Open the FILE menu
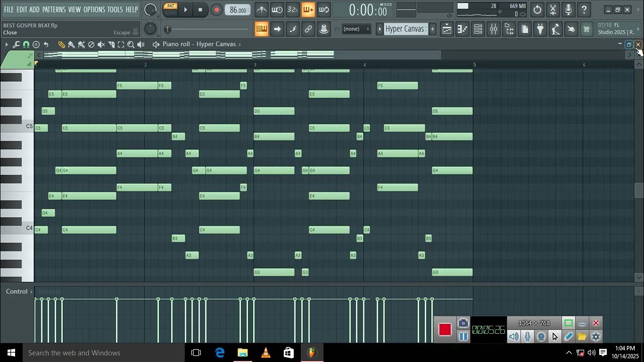Viewport: 644px width, 362px height. click(9, 10)
